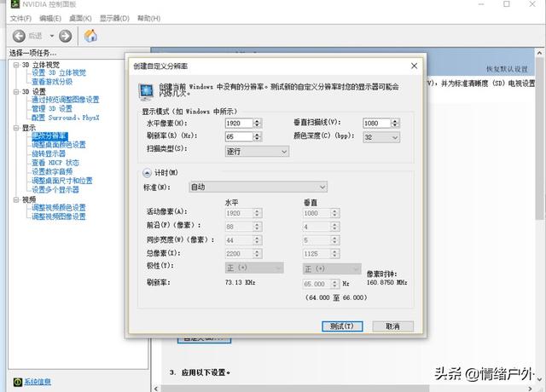Collapse the 视频 tree node
Image resolution: width=546 pixels, height=392 pixels.
(16, 199)
